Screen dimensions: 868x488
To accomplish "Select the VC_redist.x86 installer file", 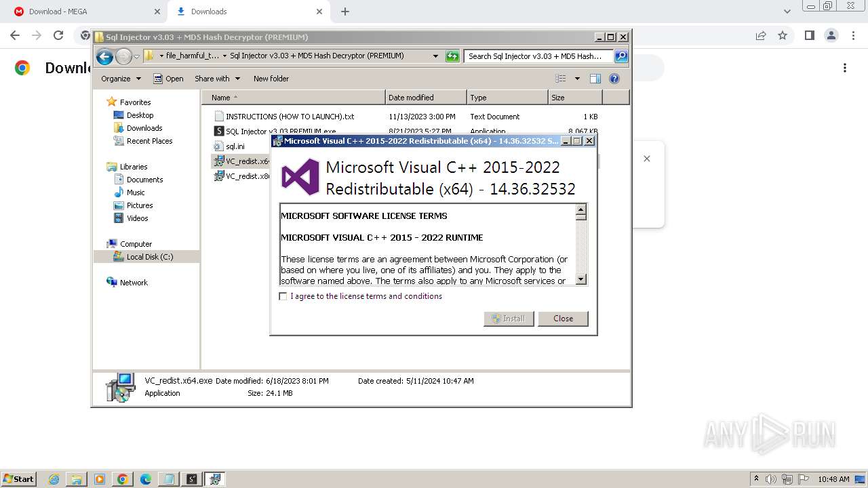I will tap(242, 176).
